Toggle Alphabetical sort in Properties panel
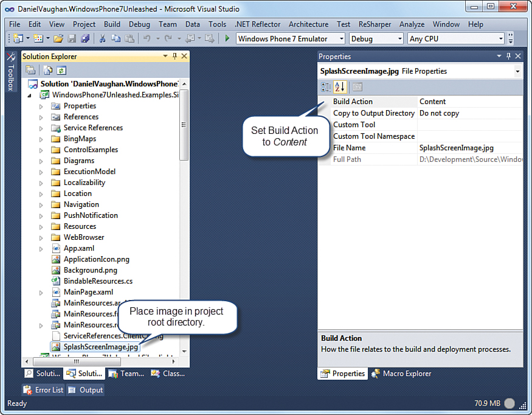This screenshot has width=532, height=415. click(x=340, y=87)
